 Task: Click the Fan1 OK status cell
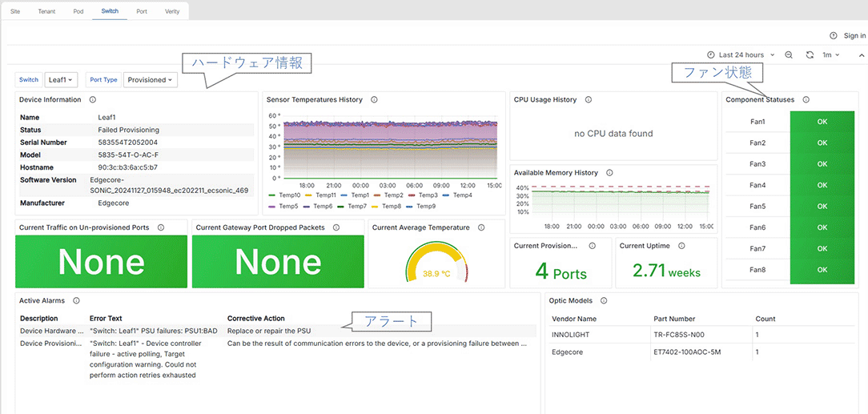click(x=822, y=122)
